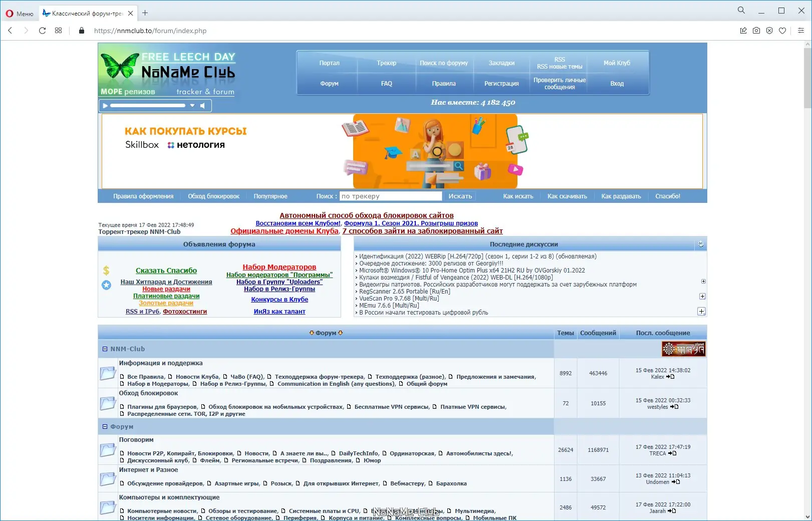Go back to the previous page

10,31
